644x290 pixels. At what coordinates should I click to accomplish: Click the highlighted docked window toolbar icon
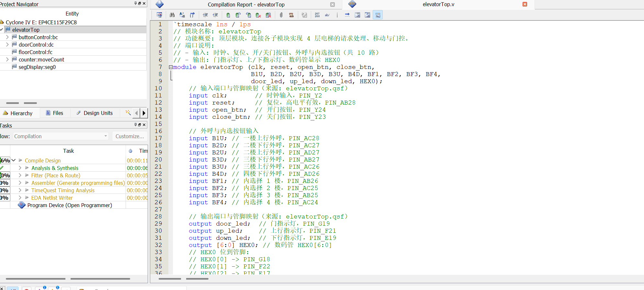pyautogui.click(x=378, y=15)
